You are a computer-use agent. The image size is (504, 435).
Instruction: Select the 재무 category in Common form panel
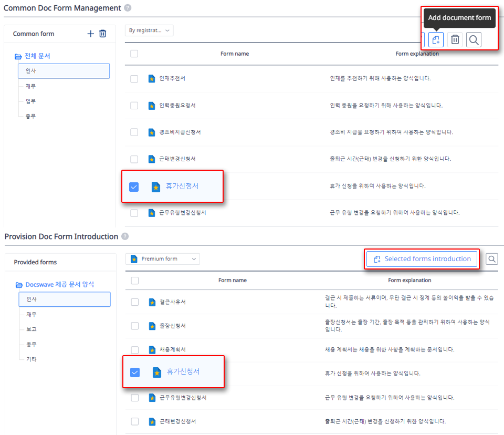click(29, 86)
